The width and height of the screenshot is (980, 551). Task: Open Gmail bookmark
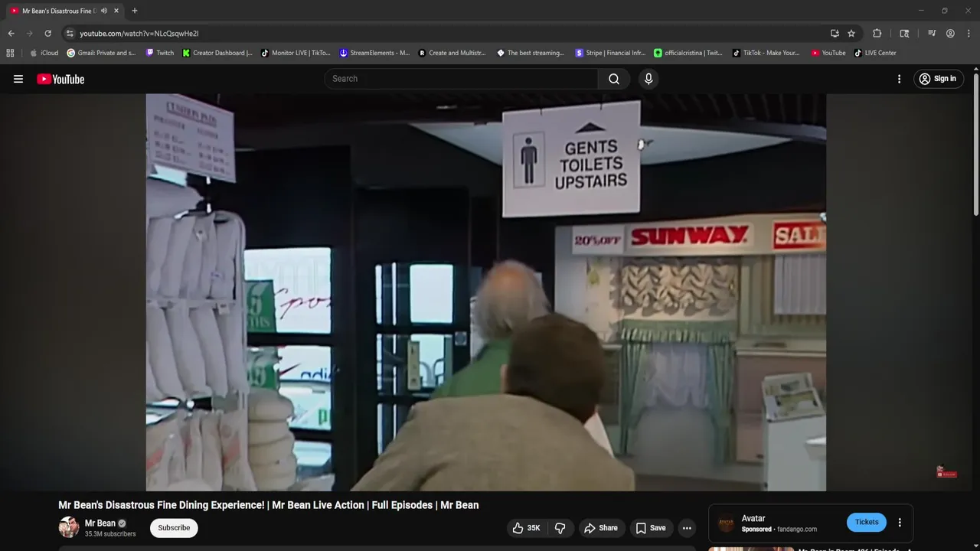(101, 53)
